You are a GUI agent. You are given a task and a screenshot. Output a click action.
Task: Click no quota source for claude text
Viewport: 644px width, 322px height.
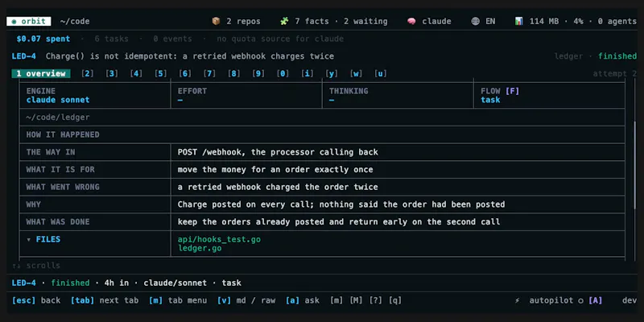(x=280, y=39)
